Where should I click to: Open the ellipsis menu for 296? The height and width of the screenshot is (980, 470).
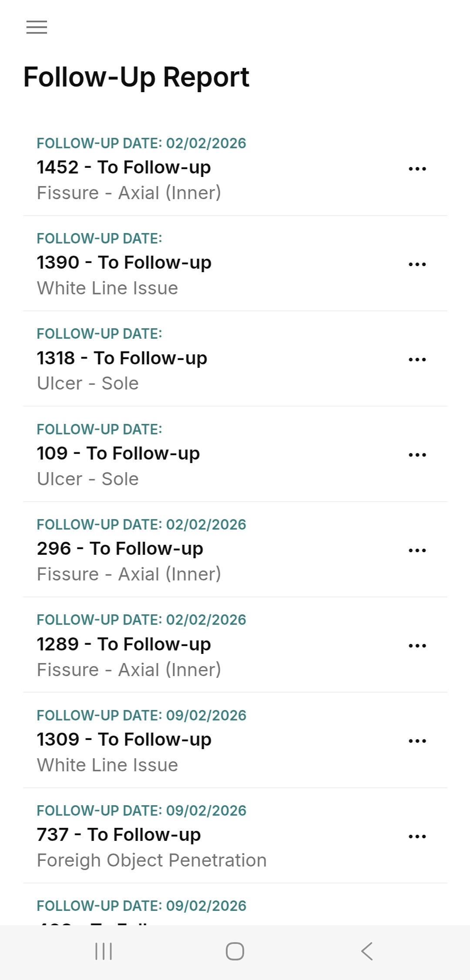[417, 550]
